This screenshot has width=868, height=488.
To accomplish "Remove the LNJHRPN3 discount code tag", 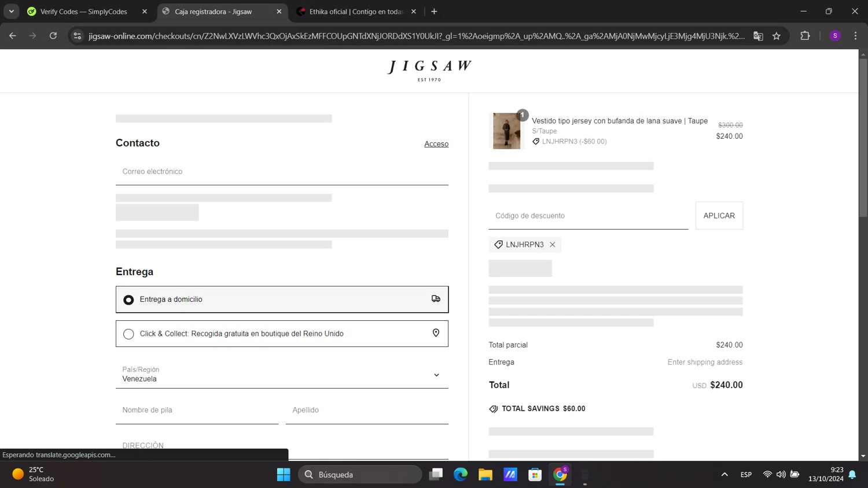I will pyautogui.click(x=553, y=245).
